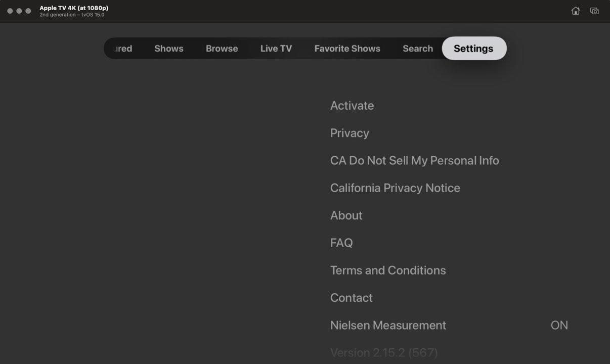
Task: View the California Privacy Notice
Action: [x=395, y=188]
